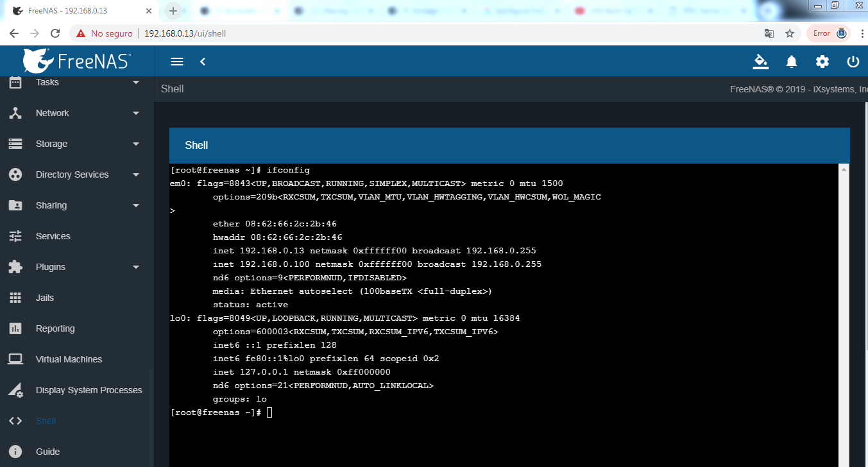Click the shell prompt cursor line
The width and height of the screenshot is (868, 467).
[221, 412]
